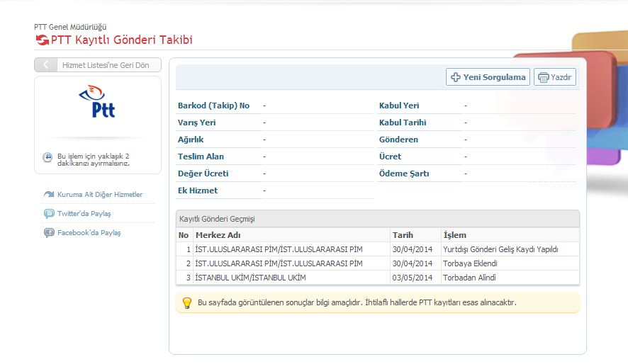
Task: Click the Bu işlem için yaklaşık 2 dakika note
Action: pos(94,160)
